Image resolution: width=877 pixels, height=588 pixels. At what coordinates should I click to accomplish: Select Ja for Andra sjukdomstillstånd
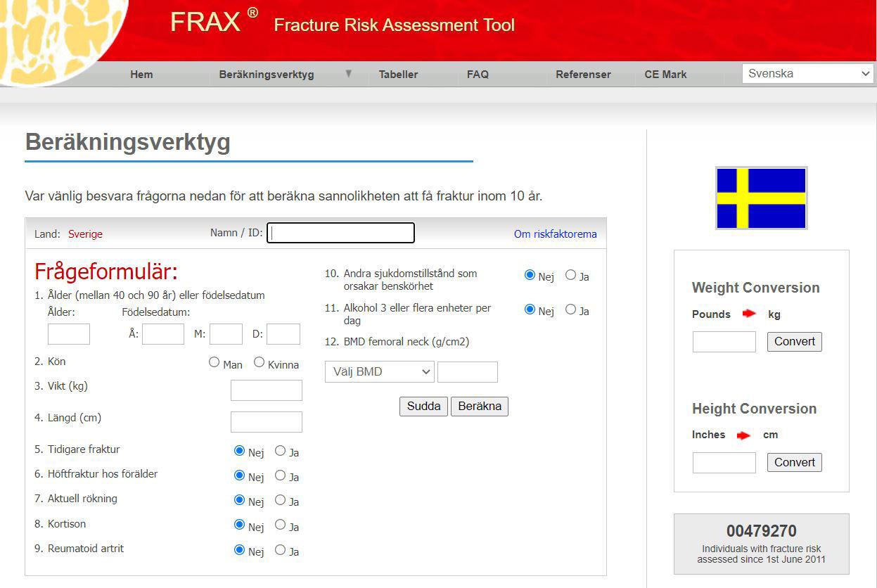570,274
